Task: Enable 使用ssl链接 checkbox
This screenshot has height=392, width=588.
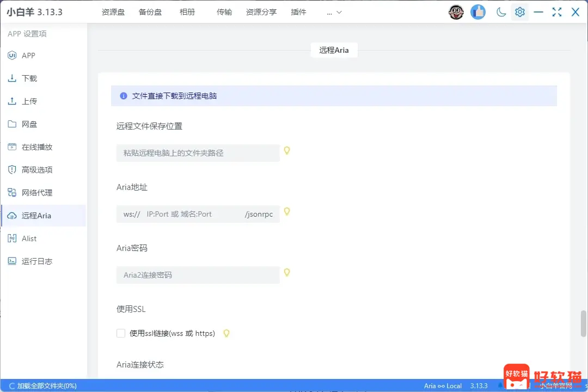Action: [x=121, y=333]
